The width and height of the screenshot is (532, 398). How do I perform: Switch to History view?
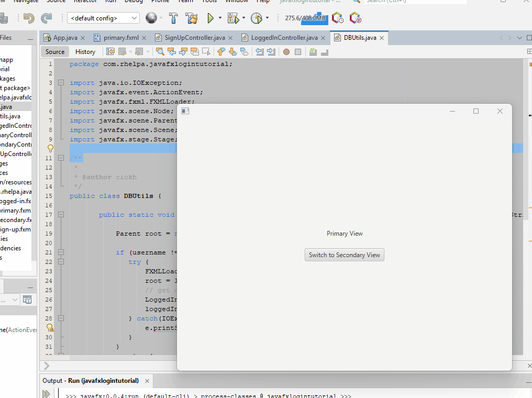tap(85, 51)
